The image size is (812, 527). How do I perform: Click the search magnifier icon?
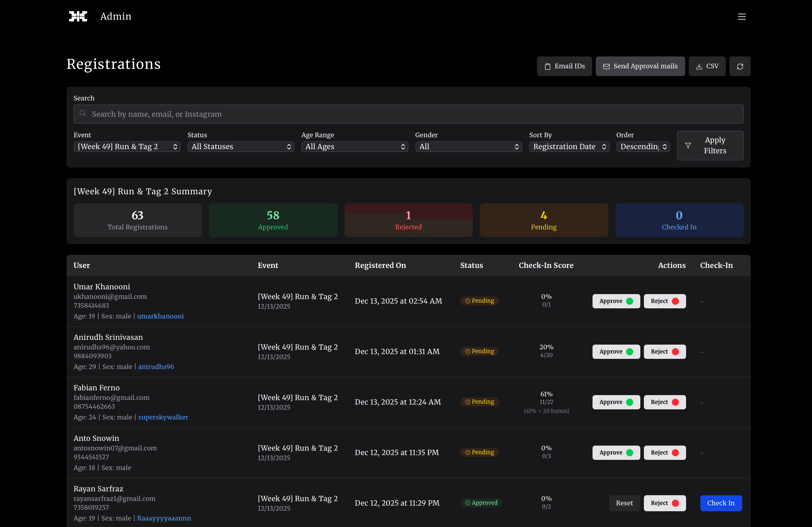pyautogui.click(x=83, y=113)
